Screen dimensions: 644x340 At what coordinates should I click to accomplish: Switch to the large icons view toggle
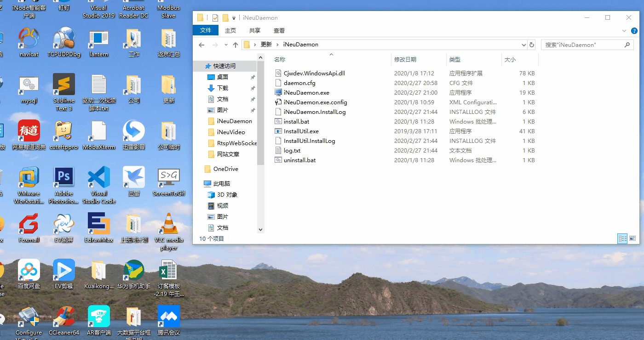point(632,238)
